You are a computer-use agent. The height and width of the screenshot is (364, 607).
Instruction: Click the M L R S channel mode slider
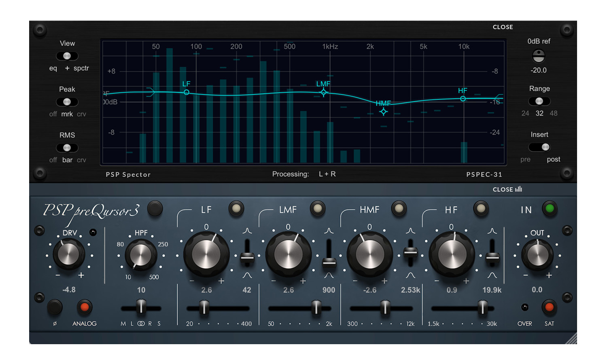coord(141,308)
